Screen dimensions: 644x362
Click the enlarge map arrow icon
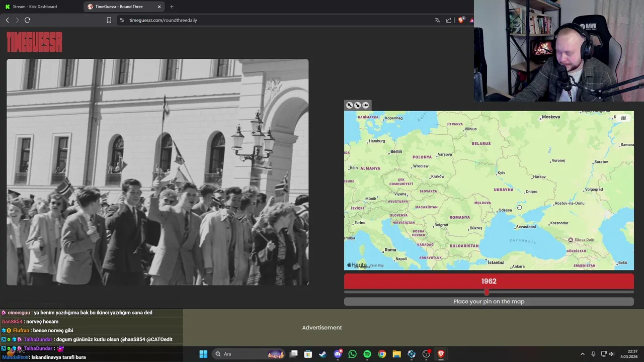coord(349,105)
